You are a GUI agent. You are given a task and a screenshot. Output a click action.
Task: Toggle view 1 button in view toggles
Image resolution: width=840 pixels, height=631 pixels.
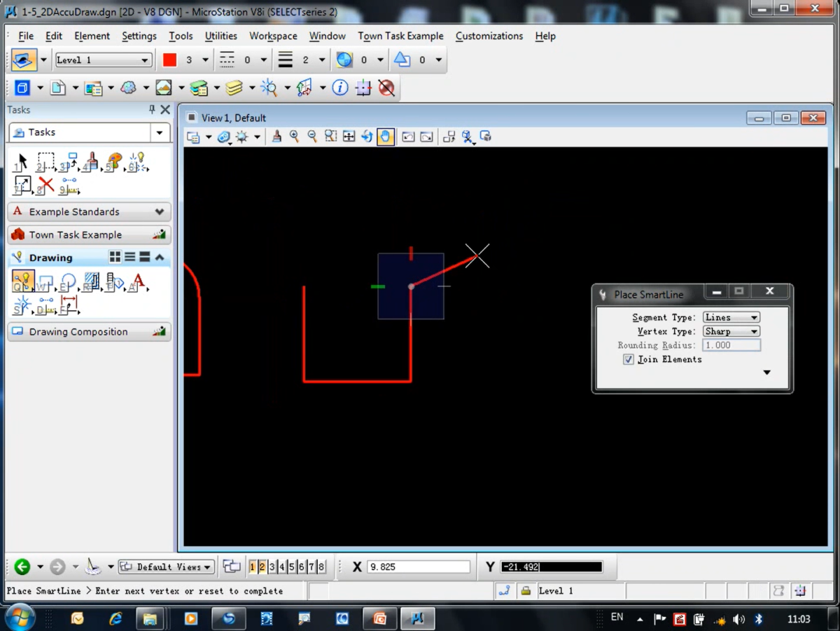(x=253, y=567)
